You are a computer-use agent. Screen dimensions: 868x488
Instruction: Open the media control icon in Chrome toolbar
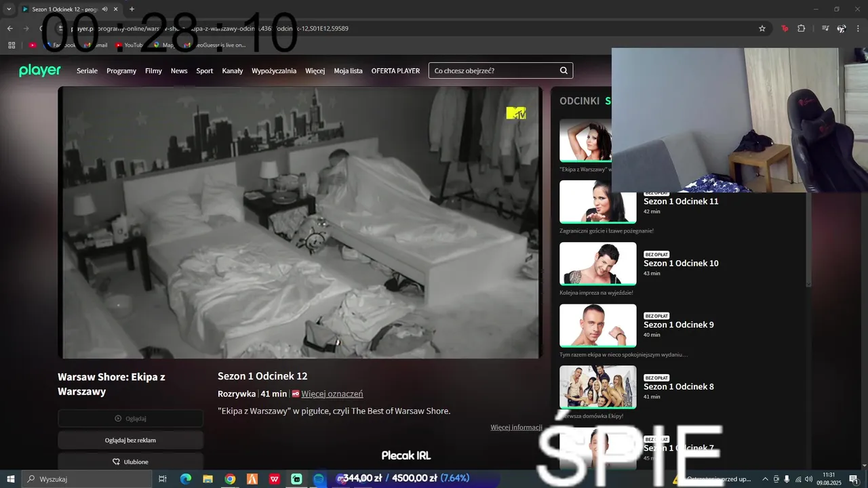click(x=825, y=28)
